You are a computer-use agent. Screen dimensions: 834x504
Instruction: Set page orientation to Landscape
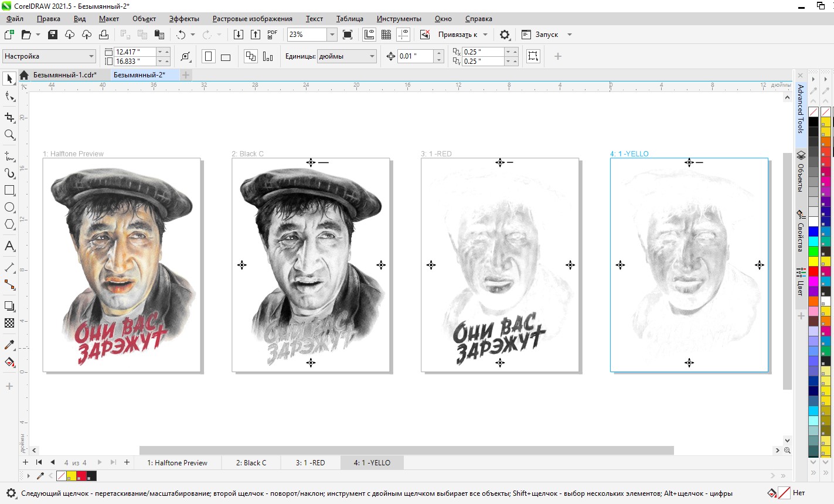pyautogui.click(x=226, y=56)
